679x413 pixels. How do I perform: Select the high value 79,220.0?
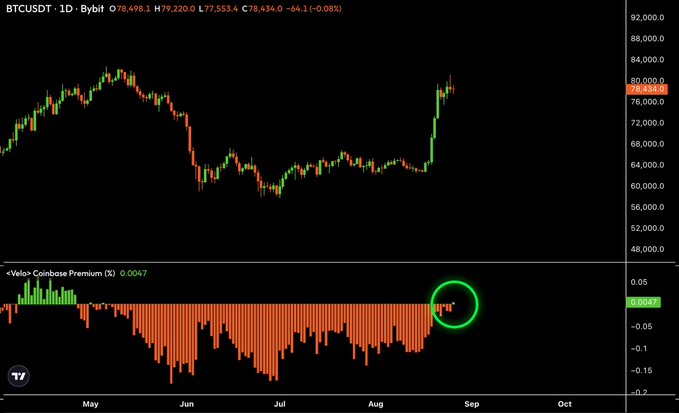click(x=178, y=9)
